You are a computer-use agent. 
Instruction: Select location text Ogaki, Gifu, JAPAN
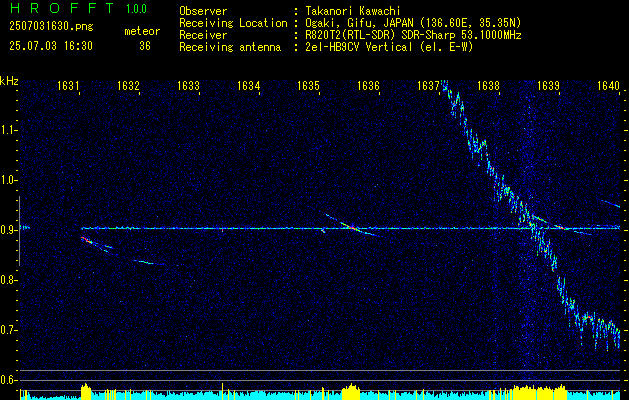point(359,23)
